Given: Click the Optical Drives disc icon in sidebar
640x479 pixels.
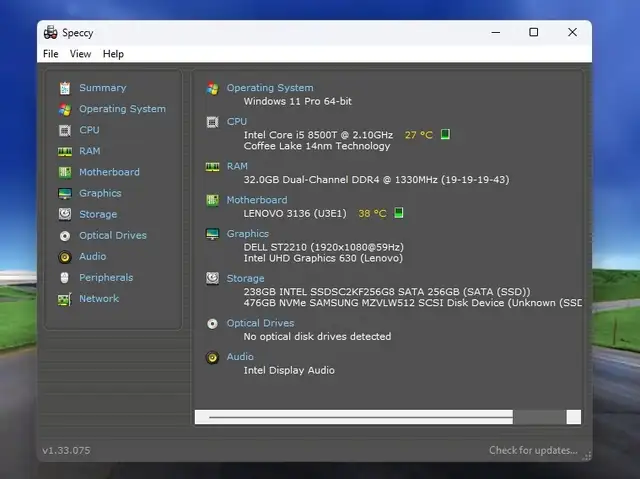Looking at the screenshot, I should tap(65, 236).
